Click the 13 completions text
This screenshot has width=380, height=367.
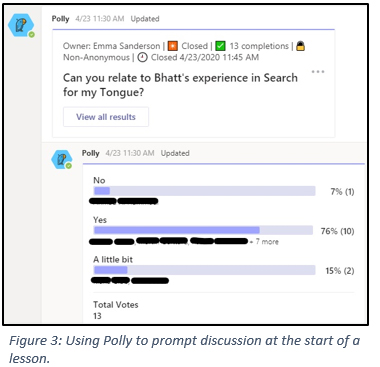coord(259,46)
